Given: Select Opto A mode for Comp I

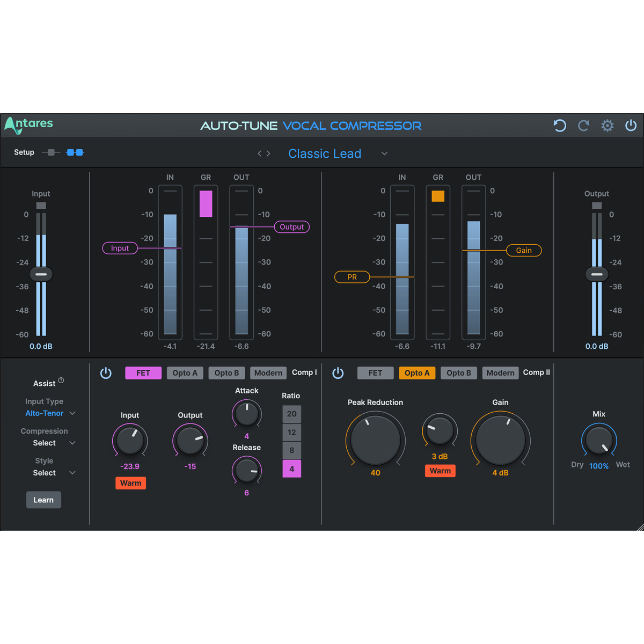Looking at the screenshot, I should [x=185, y=373].
